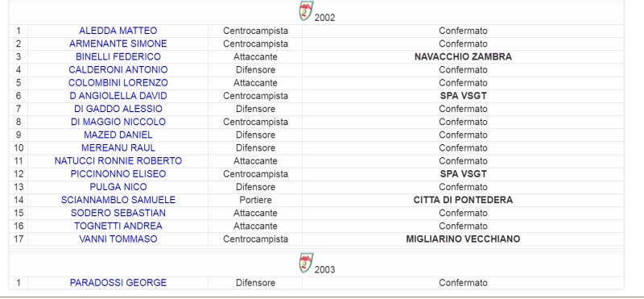
Task: Click PULGA NICO player link
Action: point(118,187)
